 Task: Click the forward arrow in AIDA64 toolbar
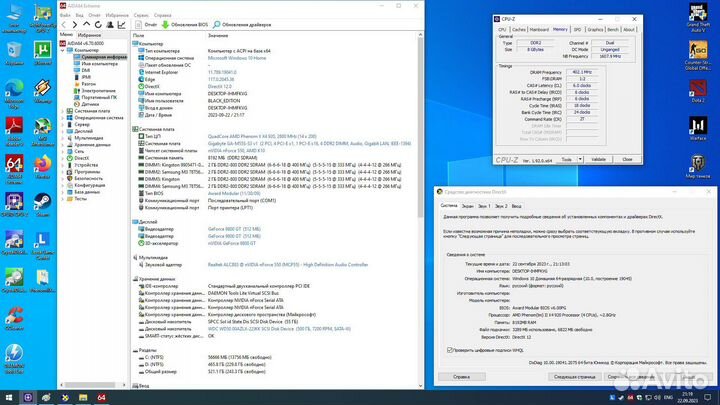tap(75, 25)
